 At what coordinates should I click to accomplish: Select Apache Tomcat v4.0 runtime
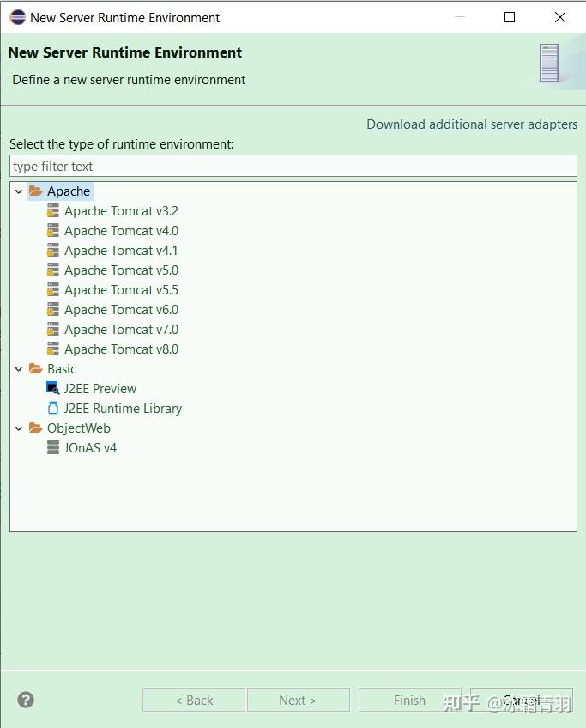(x=121, y=230)
